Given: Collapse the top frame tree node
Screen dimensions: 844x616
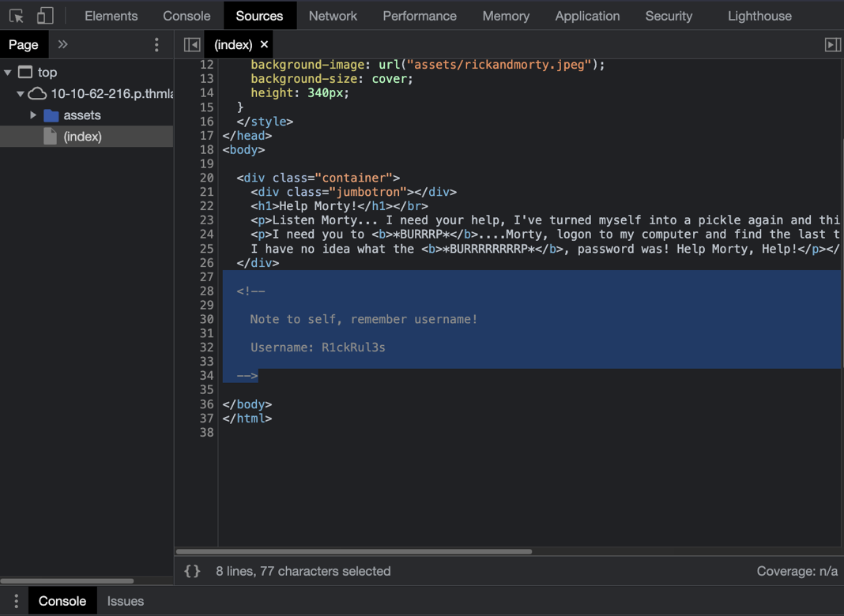Looking at the screenshot, I should (8, 73).
